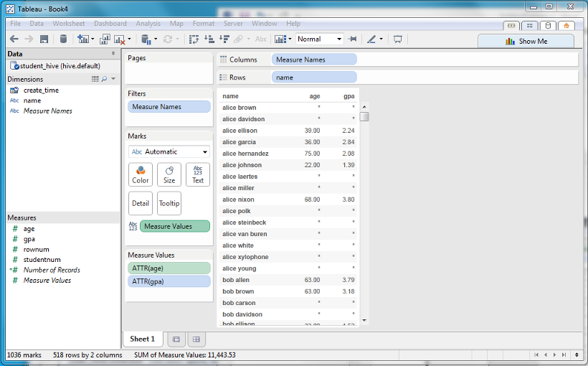
Task: Click the Show Me button
Action: pos(526,41)
